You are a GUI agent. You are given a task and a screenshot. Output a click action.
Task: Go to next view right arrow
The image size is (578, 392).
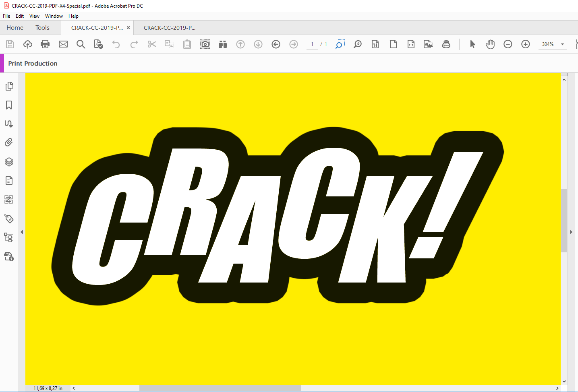[x=294, y=44]
